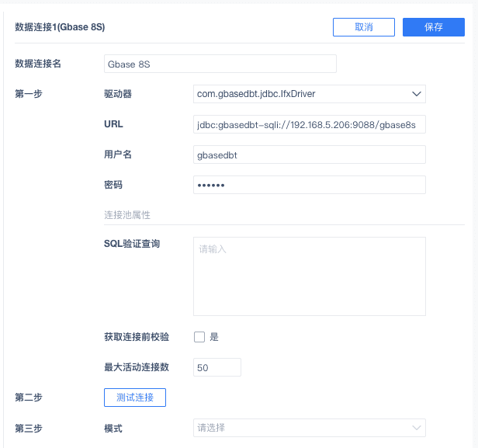
Task: Click the 第三步 step label
Action: (29, 429)
